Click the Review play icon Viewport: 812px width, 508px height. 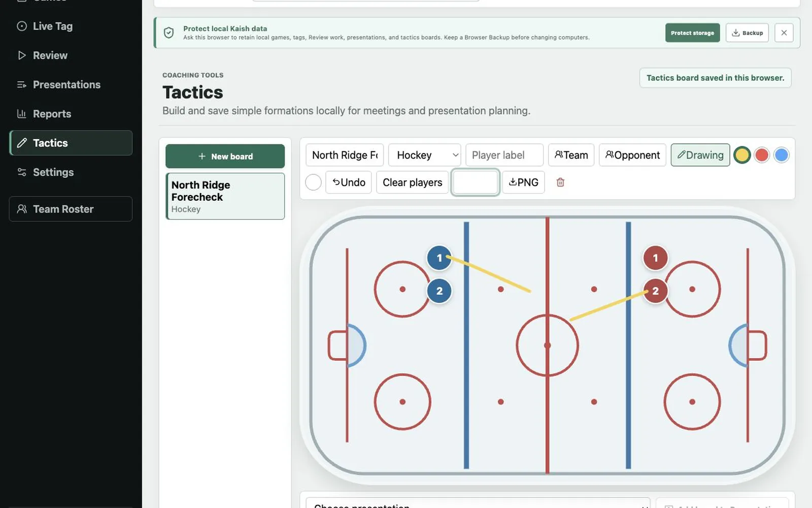(x=22, y=55)
